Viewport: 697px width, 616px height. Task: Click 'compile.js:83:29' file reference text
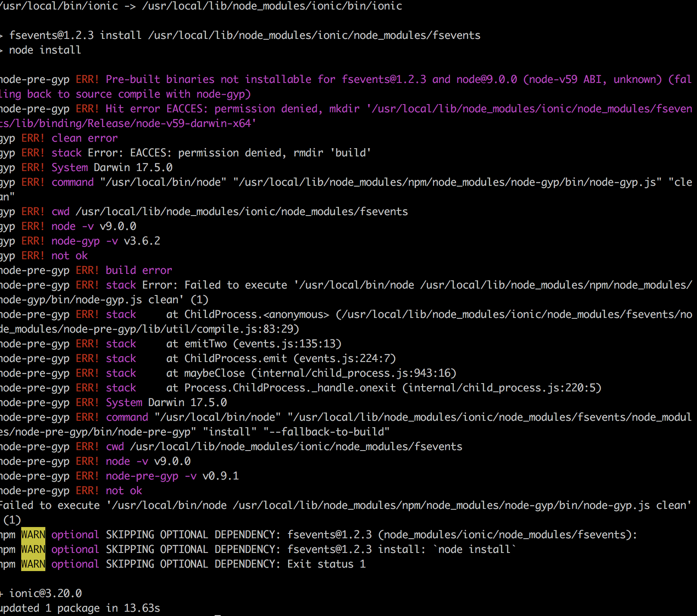point(245,329)
